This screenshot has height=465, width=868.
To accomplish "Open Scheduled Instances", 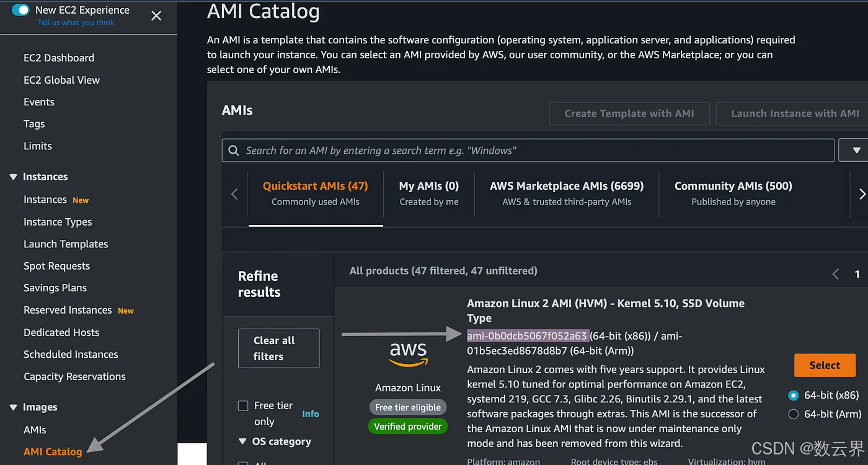I will point(71,354).
